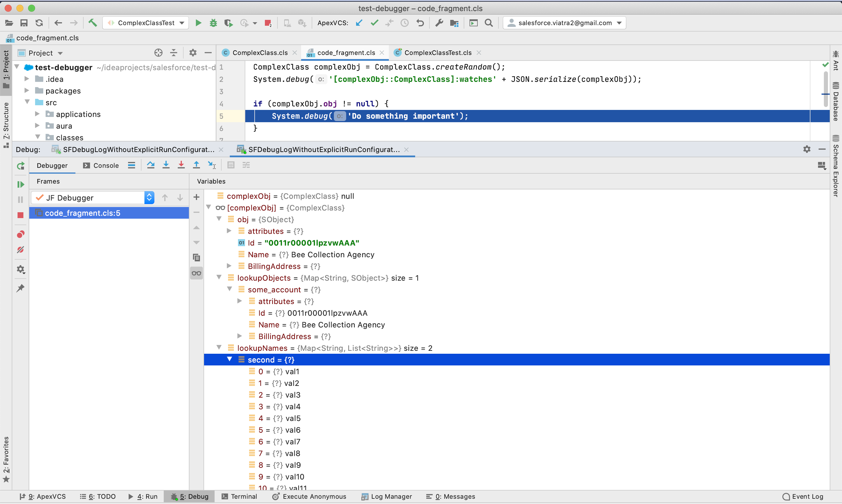This screenshot has height=504, width=842.
Task: Resume program in debug sidebar
Action: tap(21, 184)
